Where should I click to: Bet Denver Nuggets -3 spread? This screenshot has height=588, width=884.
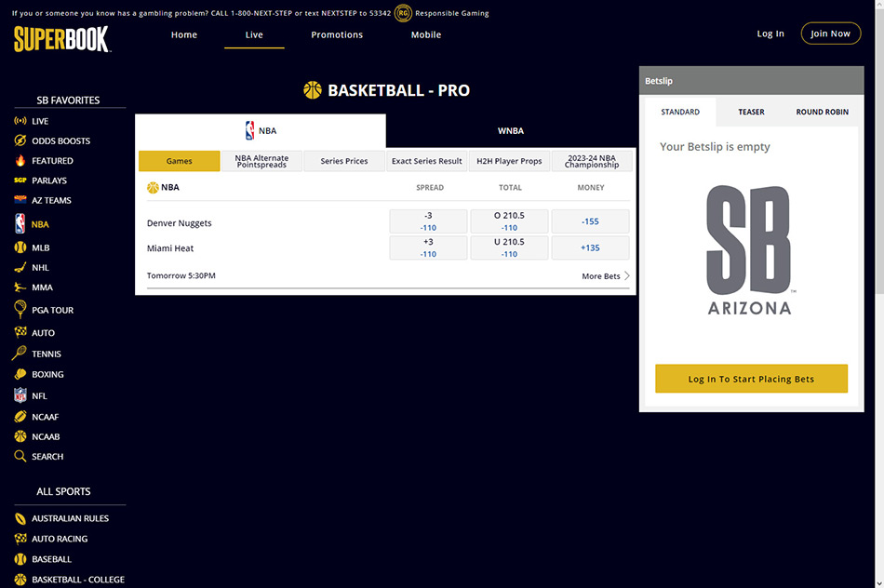pos(428,221)
